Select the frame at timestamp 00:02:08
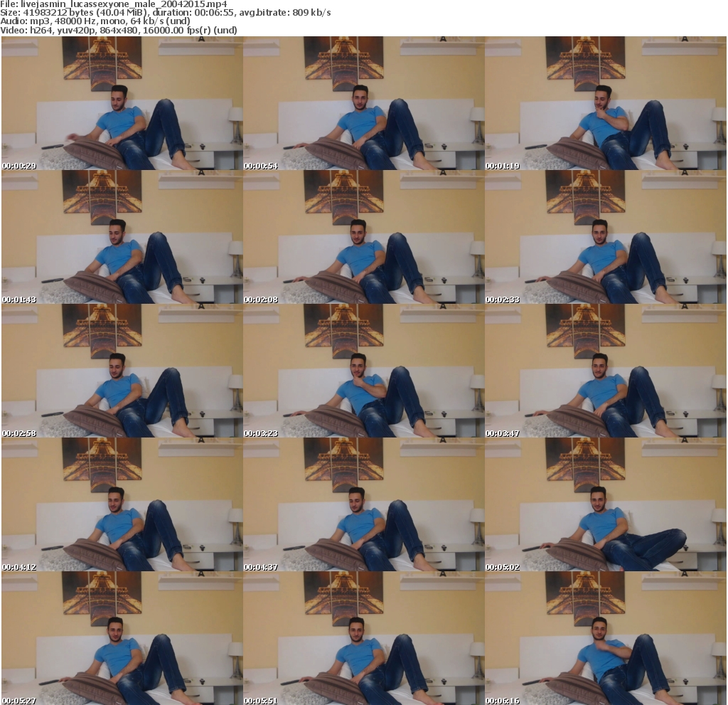The height and width of the screenshot is (705, 728). pos(364,237)
